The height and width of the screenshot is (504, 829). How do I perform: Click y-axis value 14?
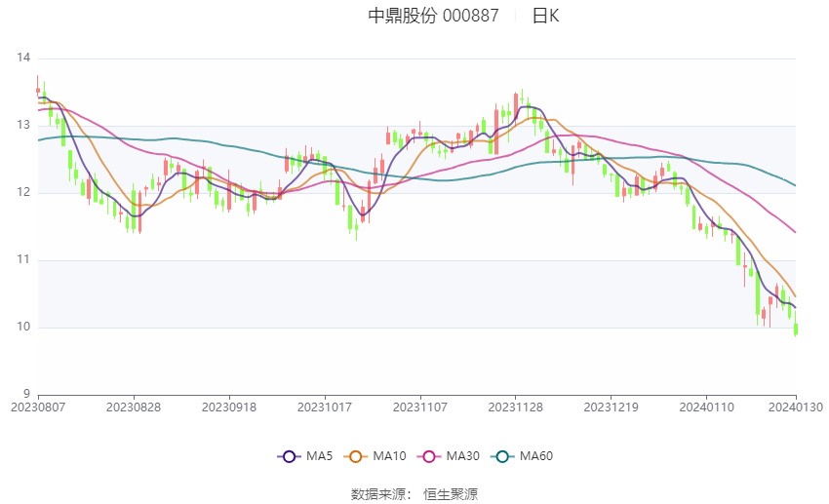(23, 58)
